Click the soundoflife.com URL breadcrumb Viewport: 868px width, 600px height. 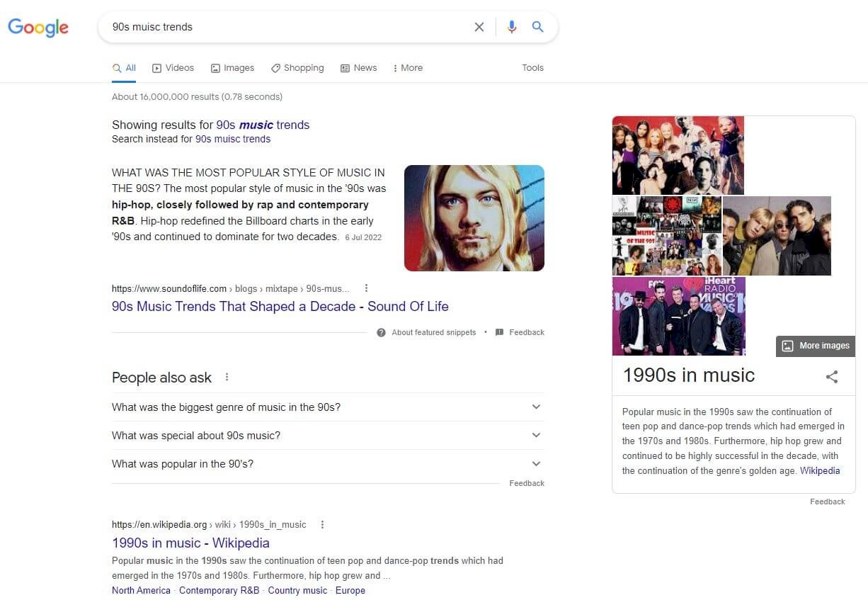click(x=231, y=288)
